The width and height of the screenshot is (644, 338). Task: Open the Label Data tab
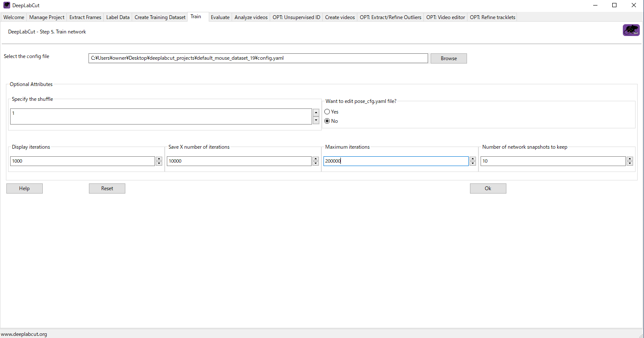[118, 17]
